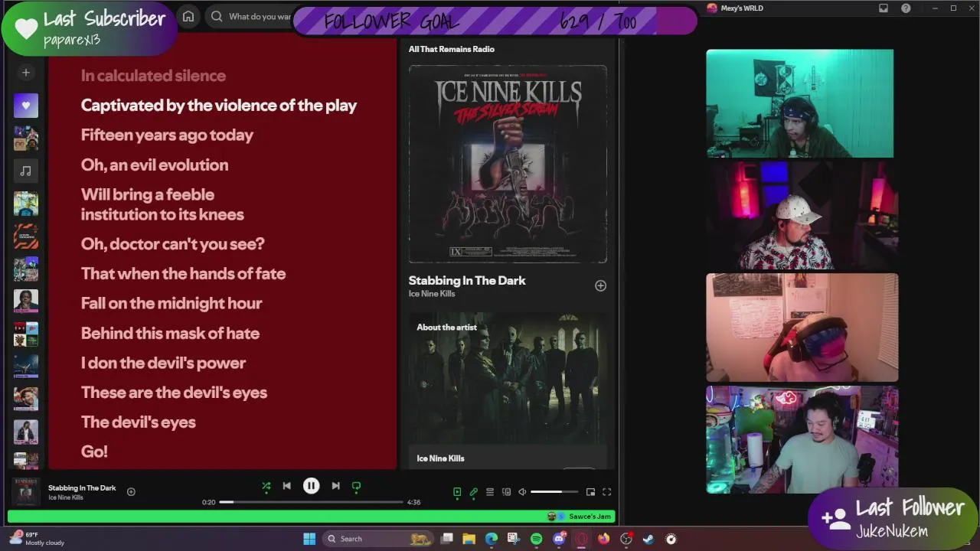Seek along the song progress bar
The width and height of the screenshot is (980, 551).
click(311, 502)
